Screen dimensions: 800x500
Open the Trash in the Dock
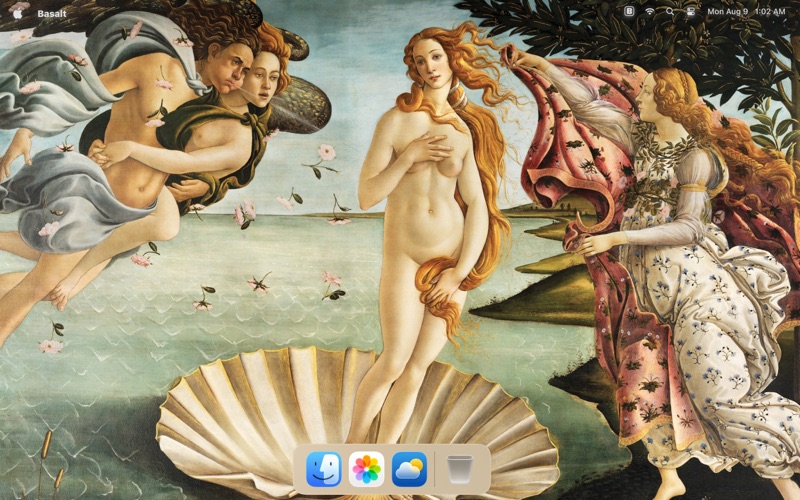460,469
